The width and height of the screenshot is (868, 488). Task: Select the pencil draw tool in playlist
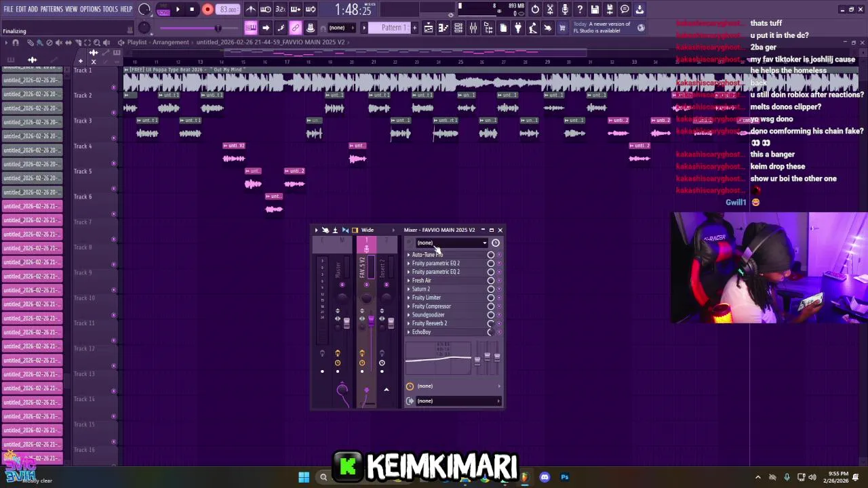pyautogui.click(x=31, y=43)
